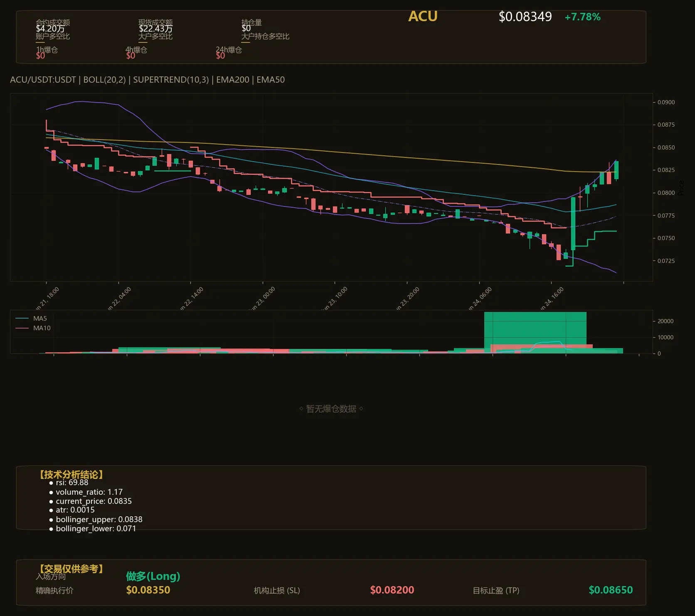Click the 1h爆仓 label

tap(47, 50)
